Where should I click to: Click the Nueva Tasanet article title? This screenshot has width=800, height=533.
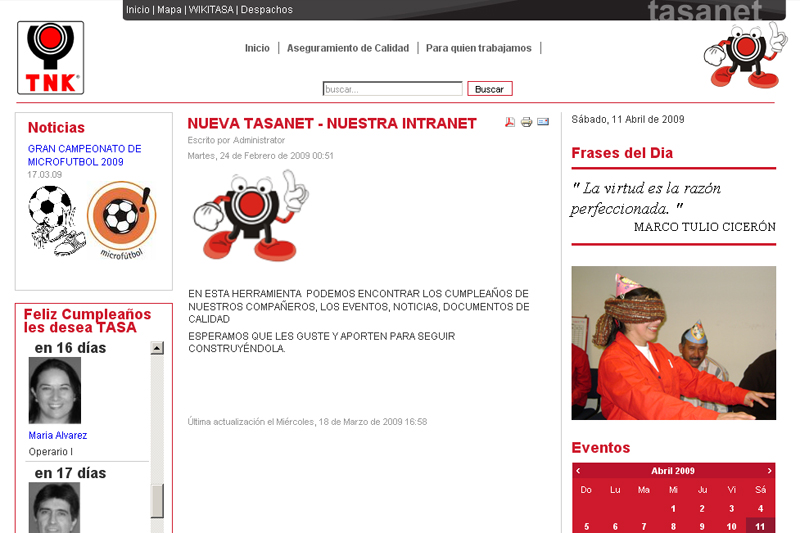click(x=332, y=123)
